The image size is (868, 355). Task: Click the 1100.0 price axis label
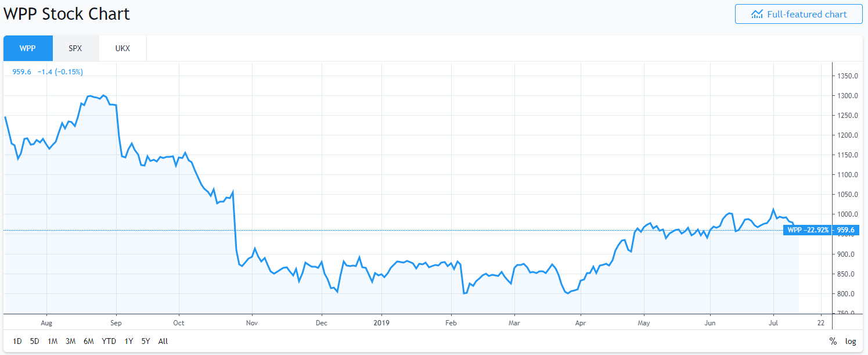tap(848, 175)
